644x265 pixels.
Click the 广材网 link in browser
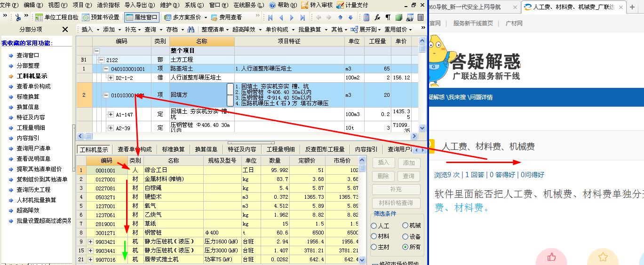pos(514,23)
